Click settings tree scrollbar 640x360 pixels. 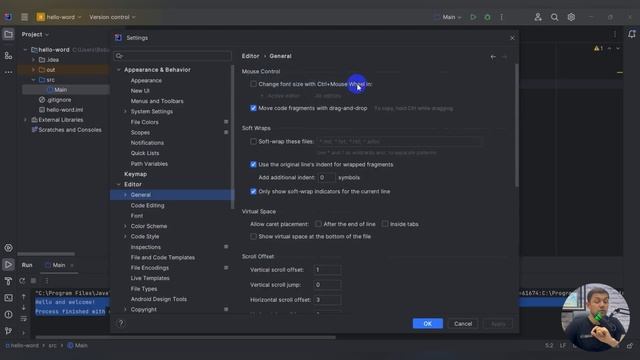[233, 137]
